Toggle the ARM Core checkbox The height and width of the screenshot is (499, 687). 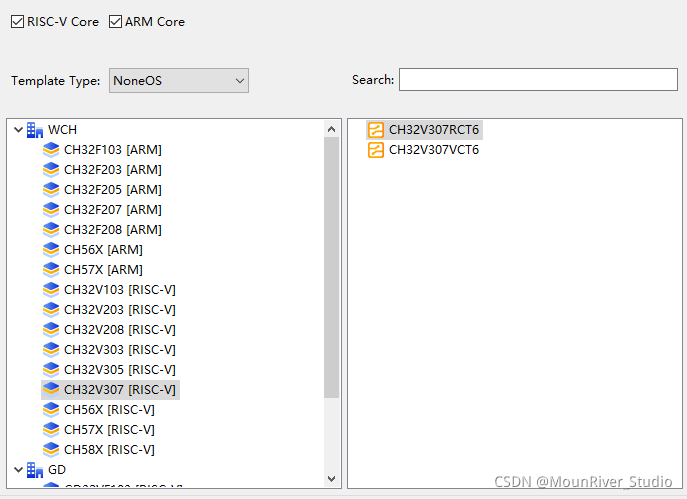[x=115, y=21]
